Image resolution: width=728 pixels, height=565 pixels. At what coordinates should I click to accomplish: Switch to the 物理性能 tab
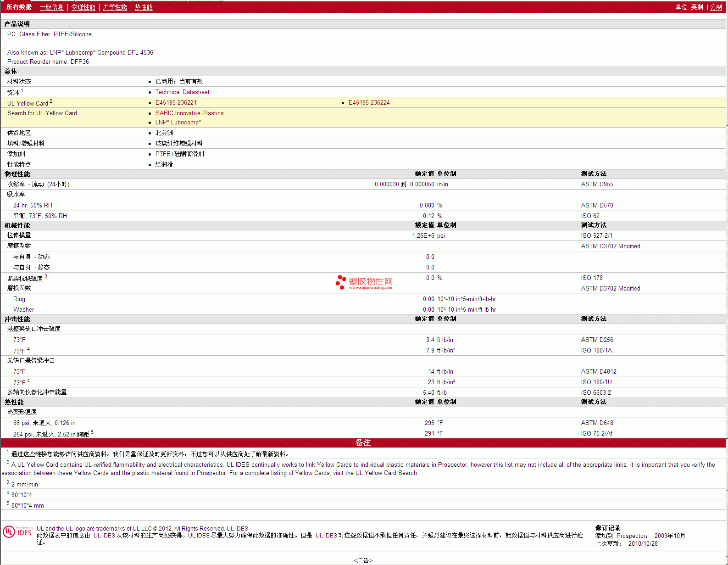coord(83,7)
